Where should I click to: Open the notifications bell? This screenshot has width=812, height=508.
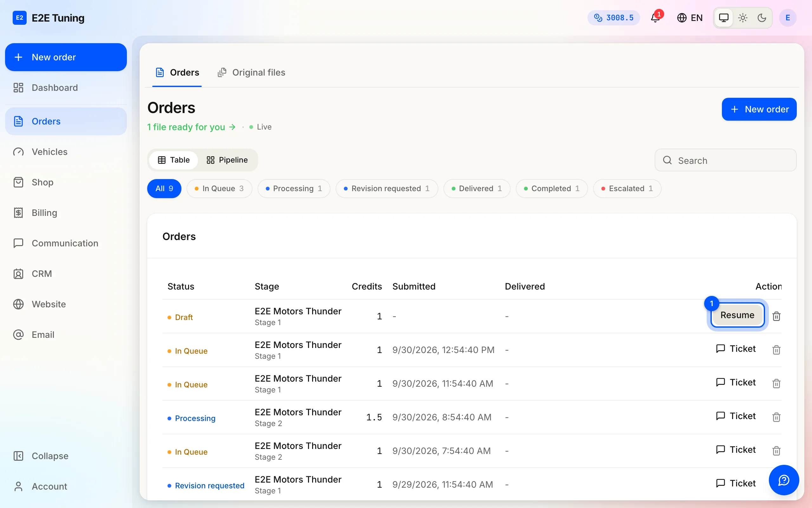click(x=655, y=17)
